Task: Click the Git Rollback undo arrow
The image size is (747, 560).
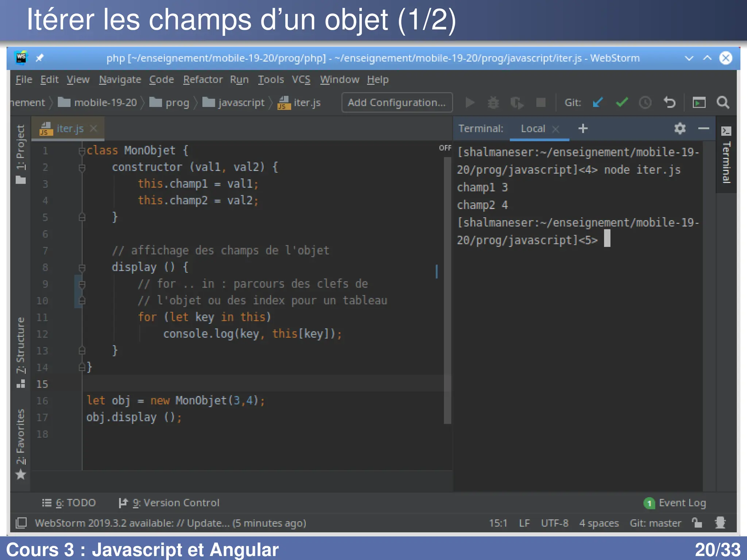Action: point(669,103)
